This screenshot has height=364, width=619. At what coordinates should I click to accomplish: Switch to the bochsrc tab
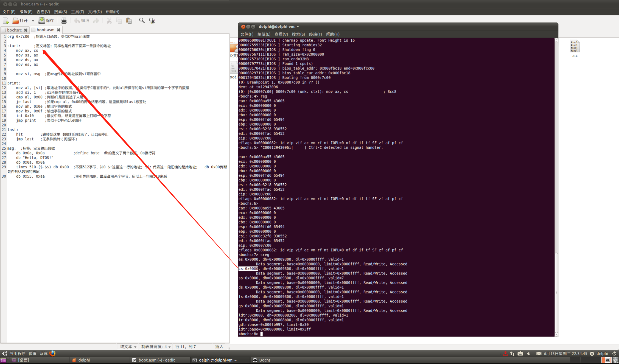coord(14,30)
